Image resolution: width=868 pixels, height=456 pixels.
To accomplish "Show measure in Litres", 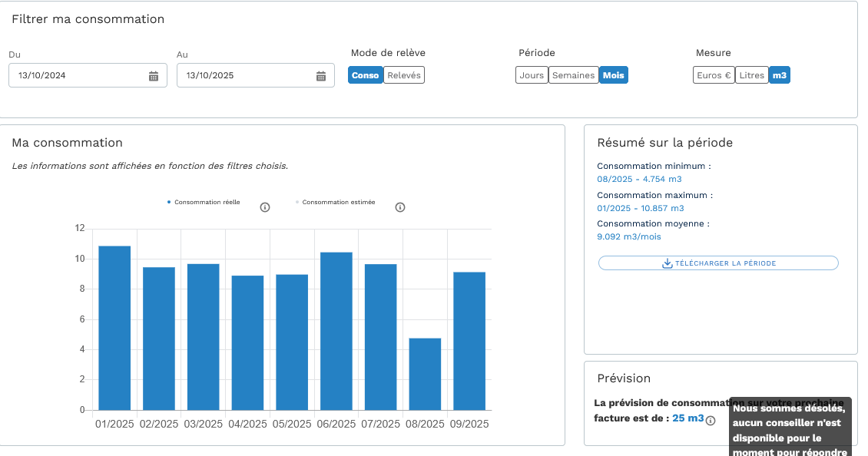I will (x=752, y=75).
